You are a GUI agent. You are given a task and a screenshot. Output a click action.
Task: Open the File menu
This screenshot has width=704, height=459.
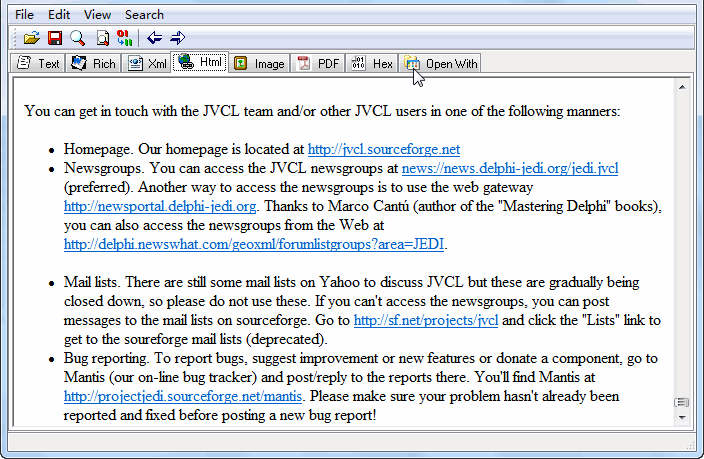25,15
